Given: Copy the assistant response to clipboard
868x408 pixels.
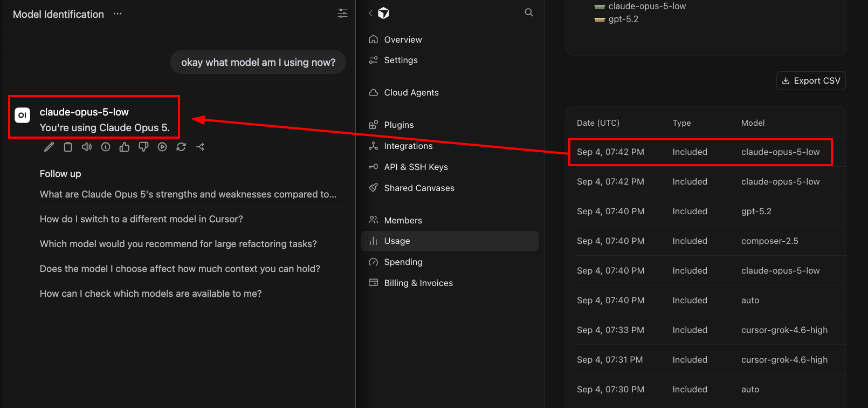Looking at the screenshot, I should [68, 147].
